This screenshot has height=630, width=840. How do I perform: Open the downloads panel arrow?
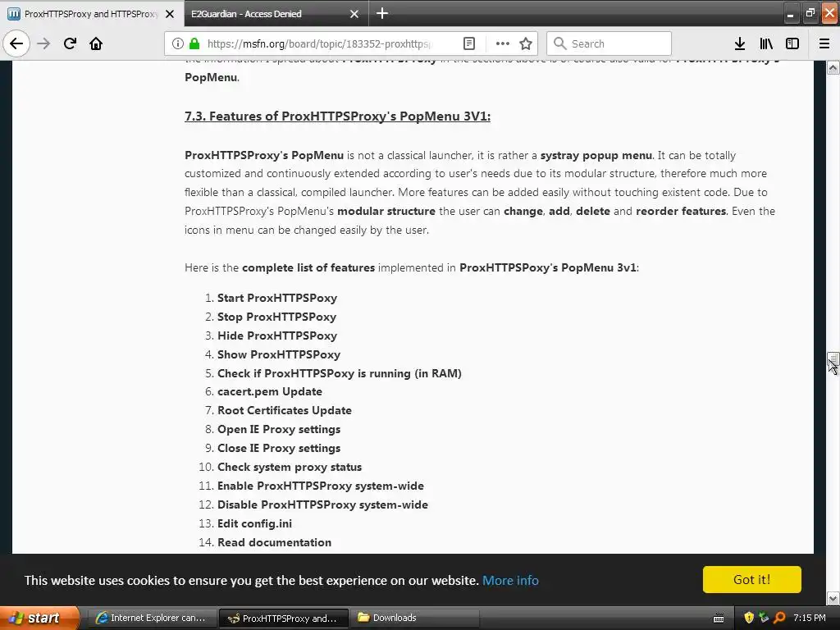(740, 43)
